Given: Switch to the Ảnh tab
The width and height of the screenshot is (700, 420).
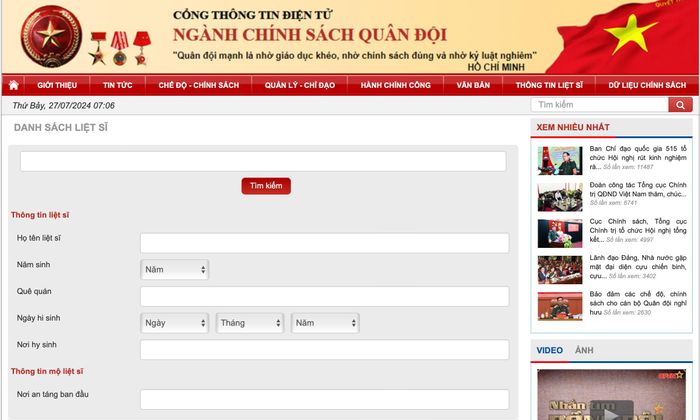Looking at the screenshot, I should [x=584, y=350].
